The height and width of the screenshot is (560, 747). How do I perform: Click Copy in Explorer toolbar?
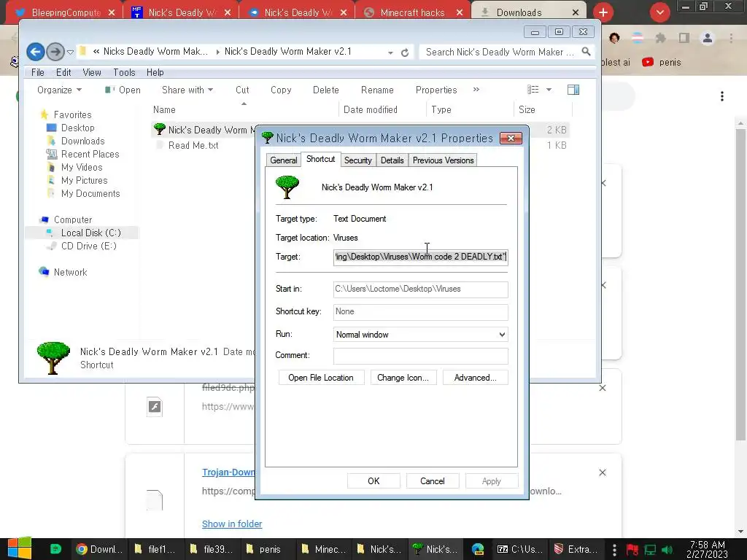click(x=281, y=90)
